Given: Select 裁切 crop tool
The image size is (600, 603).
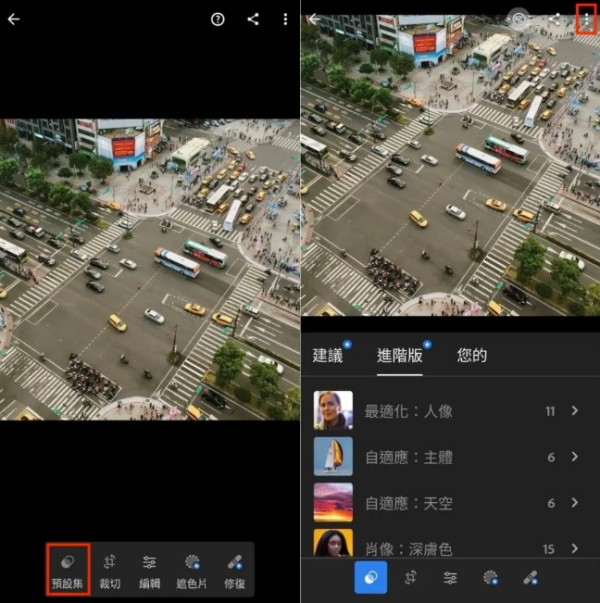Looking at the screenshot, I should (x=110, y=570).
